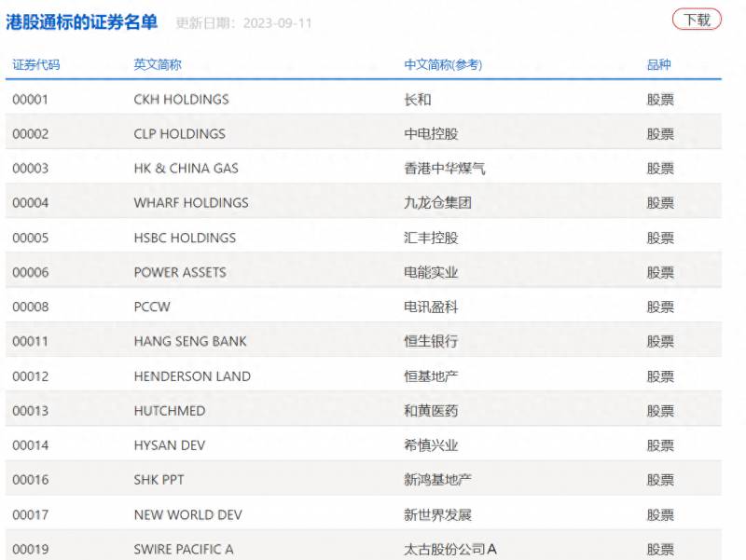746x560 pixels.
Task: Select security code 00006
Action: click(x=31, y=272)
